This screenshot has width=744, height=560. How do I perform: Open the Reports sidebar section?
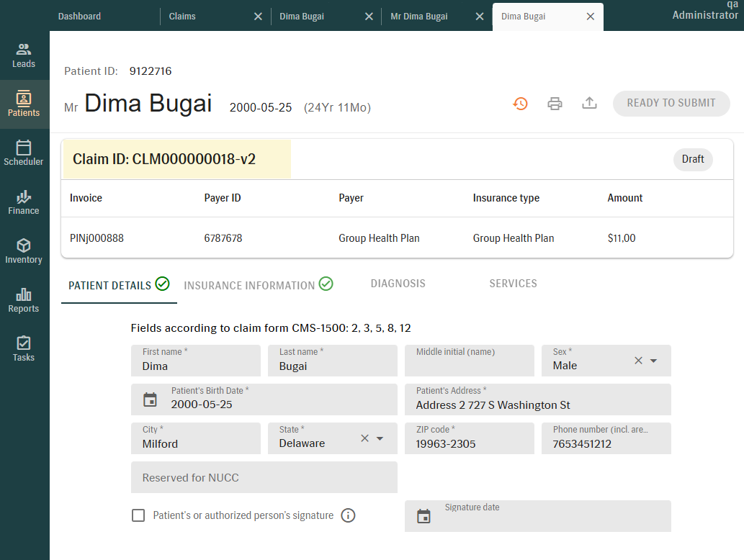[x=24, y=300]
